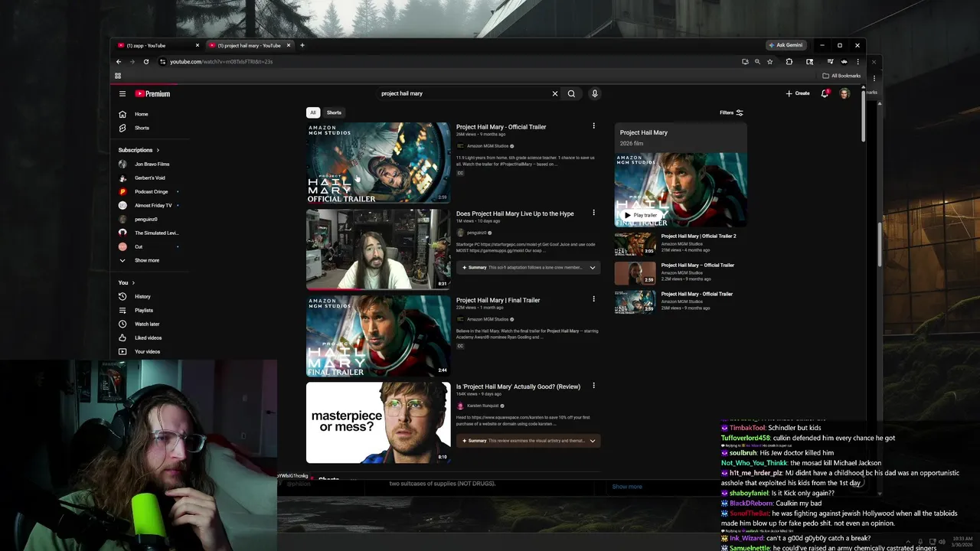Start voice search with the microphone icon
Viewport: 980px width, 551px height.
click(594, 93)
